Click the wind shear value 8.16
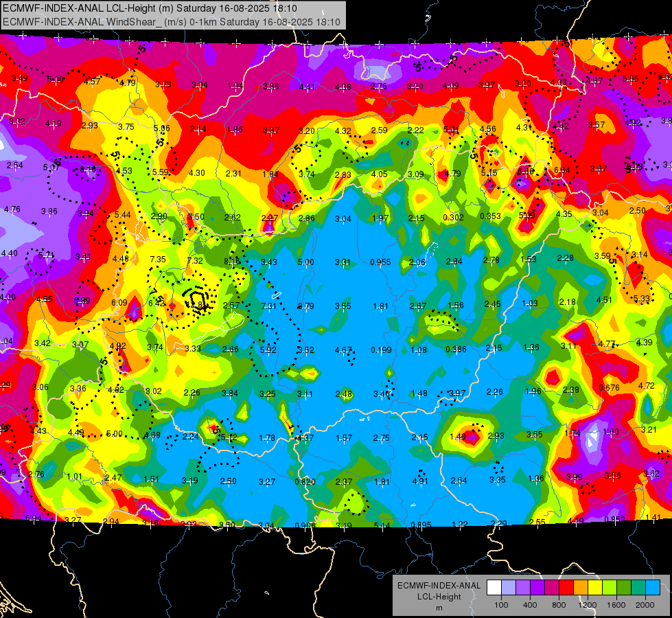This screenshot has height=618, width=672. 232,262
